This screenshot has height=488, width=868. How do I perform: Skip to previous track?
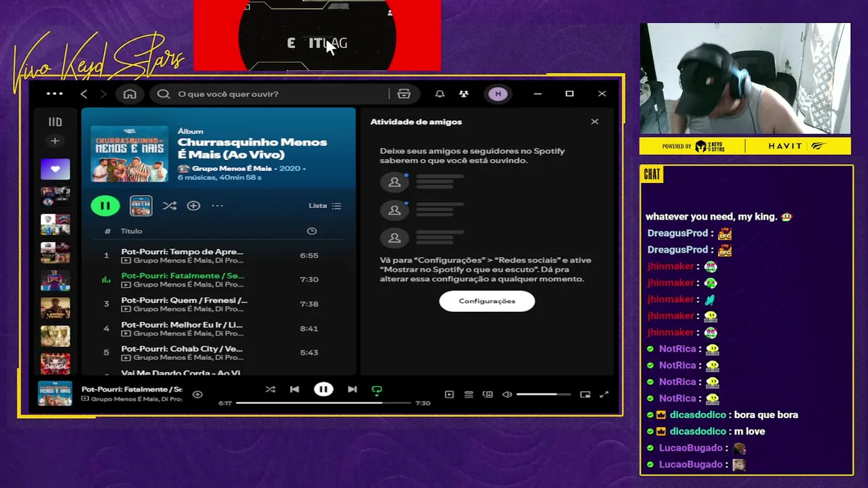[x=294, y=389]
